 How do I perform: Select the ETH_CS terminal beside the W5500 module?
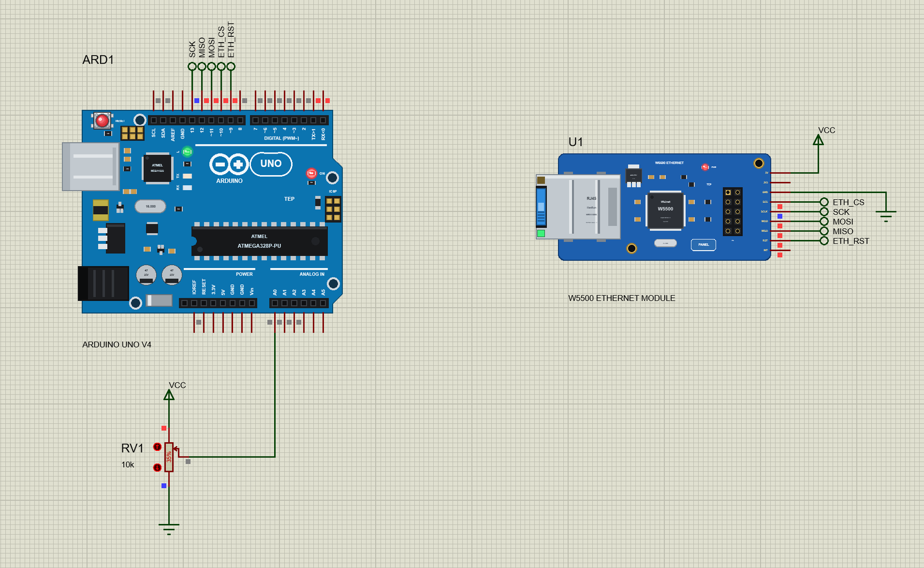click(x=824, y=202)
